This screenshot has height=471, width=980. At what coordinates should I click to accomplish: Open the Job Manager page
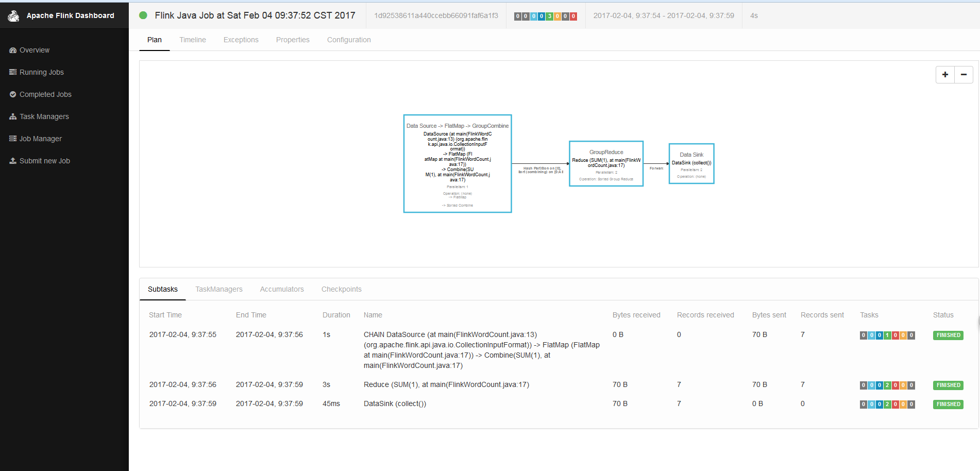[41, 139]
